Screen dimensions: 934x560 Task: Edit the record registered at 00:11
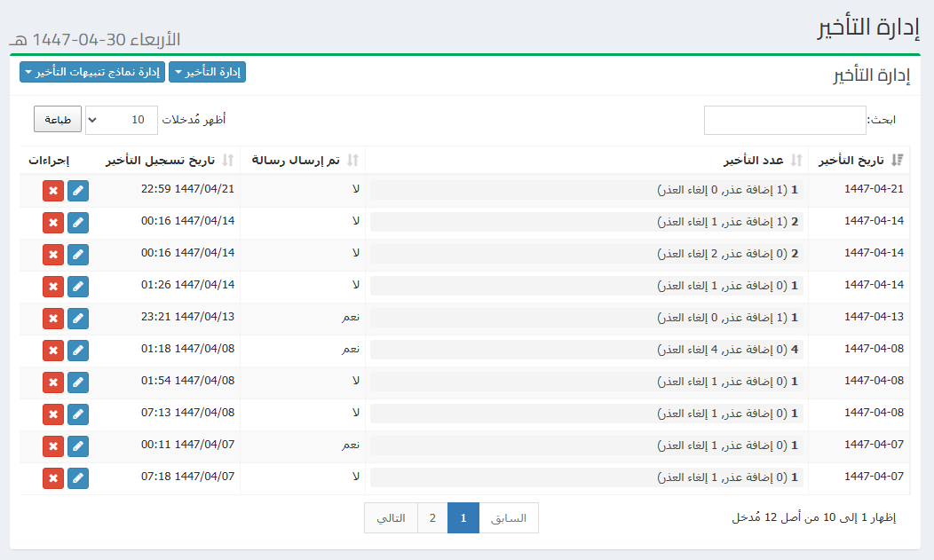78,446
